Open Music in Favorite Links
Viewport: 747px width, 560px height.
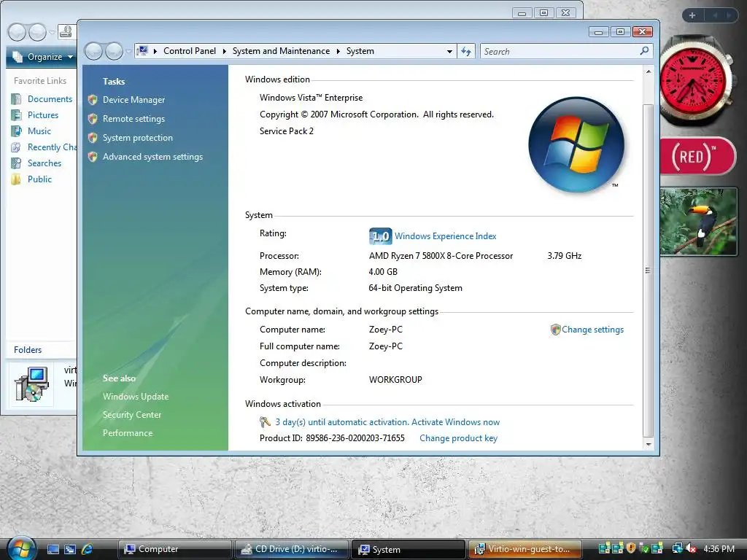39,131
